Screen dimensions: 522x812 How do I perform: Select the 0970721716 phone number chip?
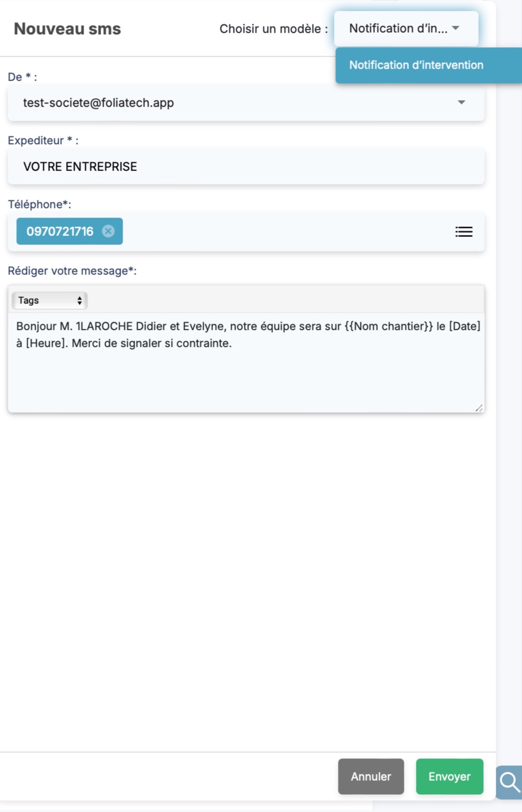(x=60, y=231)
